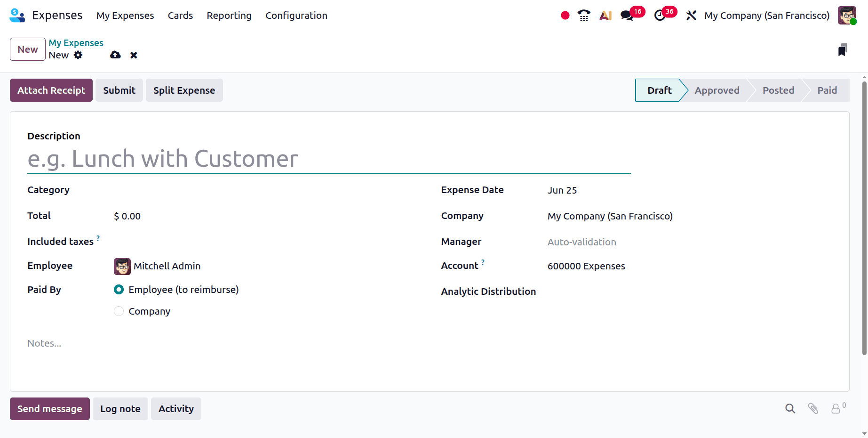This screenshot has width=868, height=438.
Task: Open the Account field 600000 Expenses
Action: [689, 266]
